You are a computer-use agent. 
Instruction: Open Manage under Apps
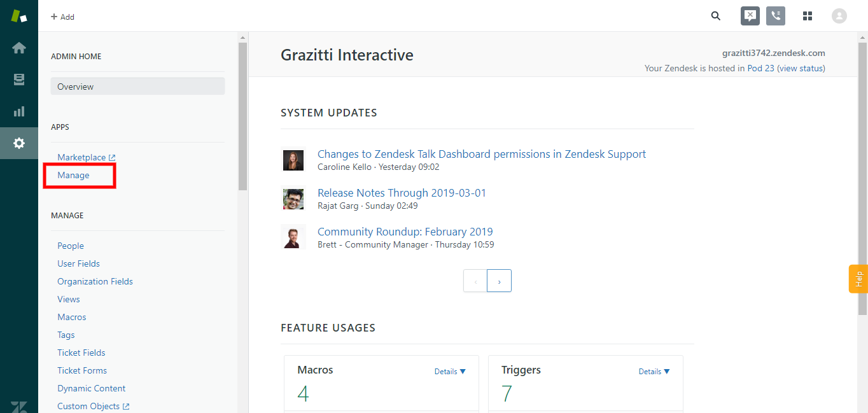tap(73, 175)
